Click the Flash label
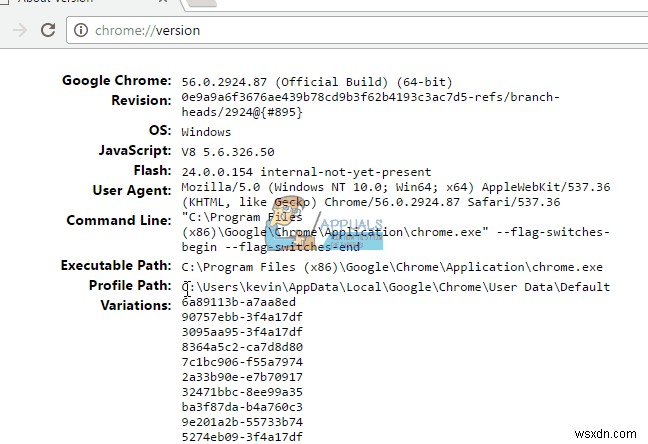Image resolution: width=648 pixels, height=444 pixels. (152, 170)
